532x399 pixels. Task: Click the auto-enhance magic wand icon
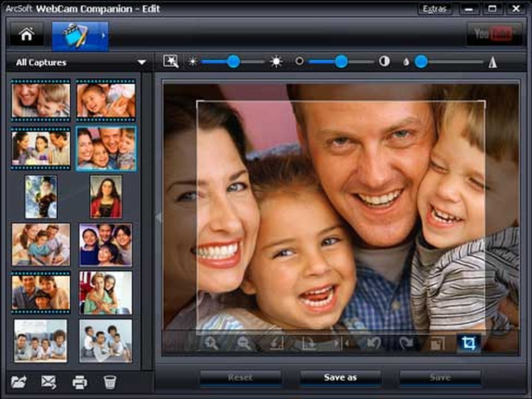coord(171,62)
